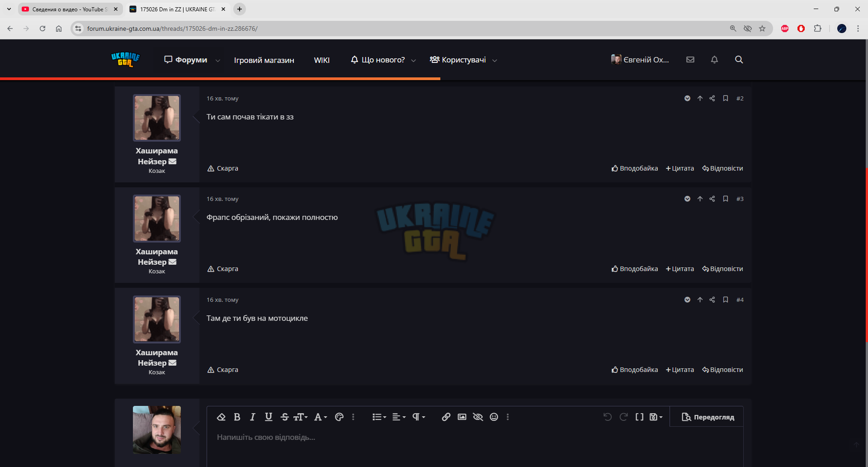Open a new browser tab

click(240, 9)
